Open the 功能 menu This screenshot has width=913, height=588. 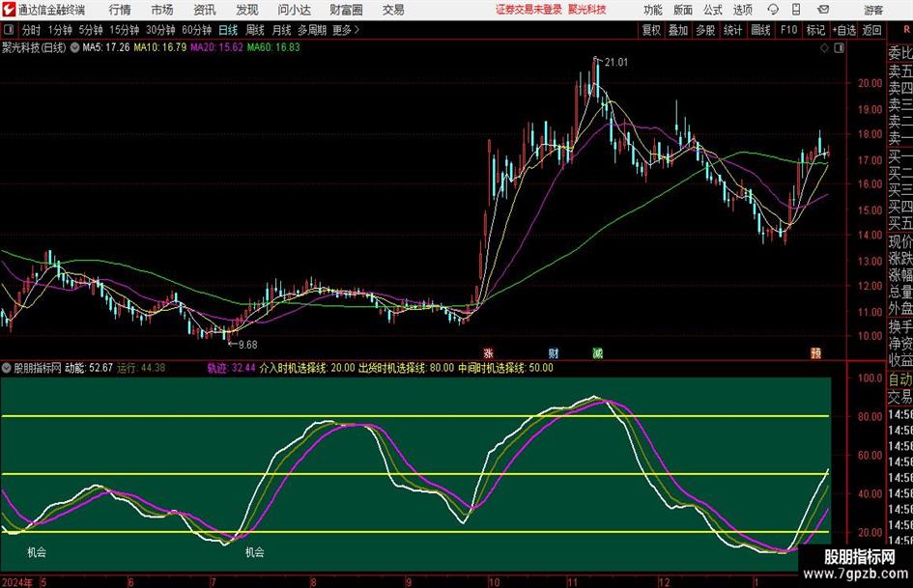click(653, 10)
